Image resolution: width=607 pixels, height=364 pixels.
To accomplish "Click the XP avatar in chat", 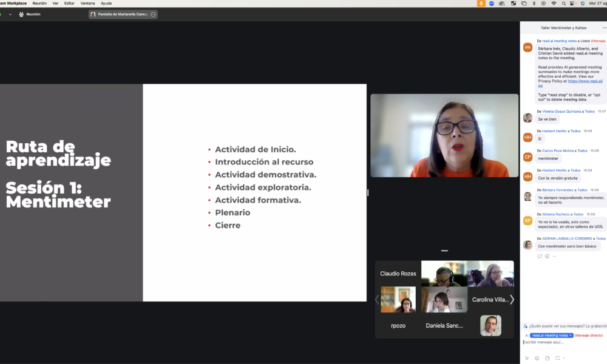I will click(527, 220).
